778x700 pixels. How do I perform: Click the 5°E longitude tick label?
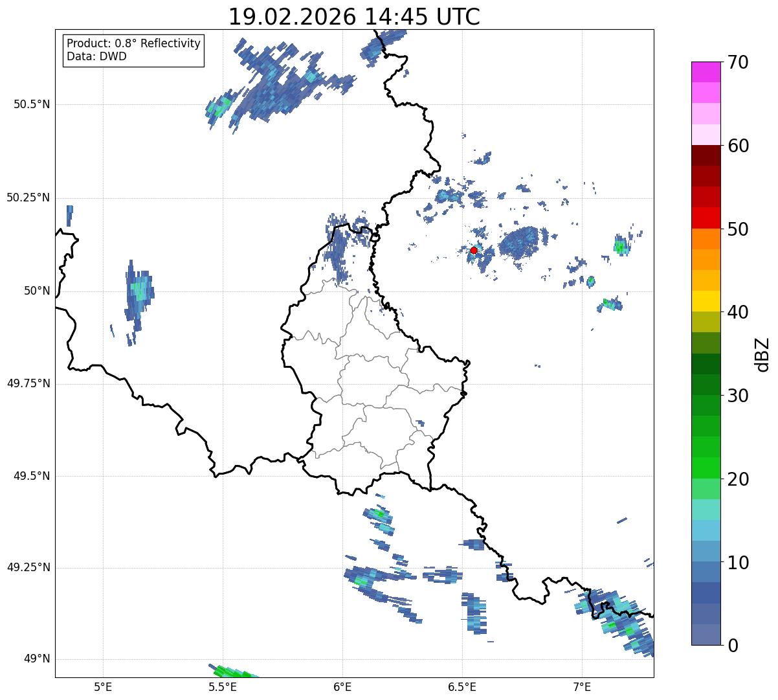(x=103, y=686)
